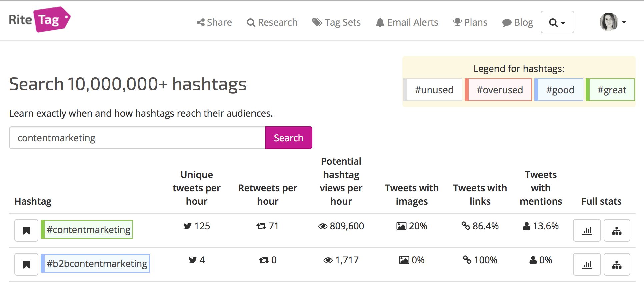Screen dimensions: 644x282
Task: Open the user profile avatar menu
Action: coord(609,22)
